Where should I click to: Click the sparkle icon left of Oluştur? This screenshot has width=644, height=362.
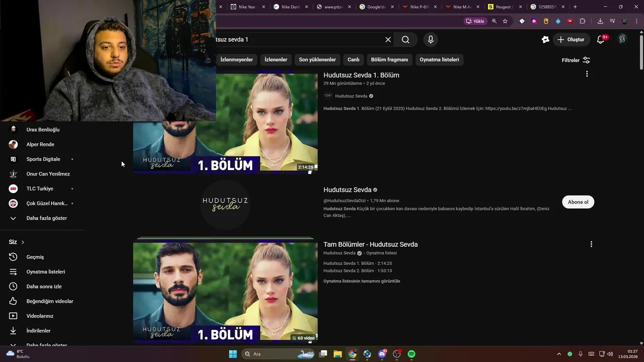click(545, 40)
